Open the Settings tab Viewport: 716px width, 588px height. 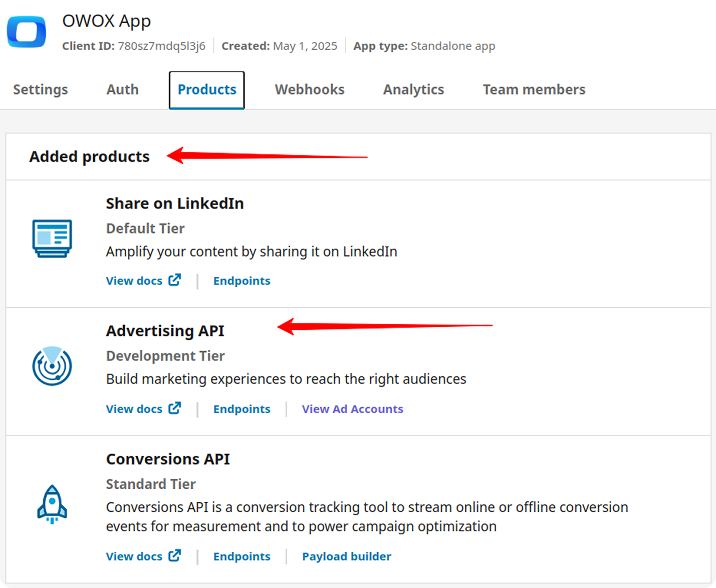click(40, 89)
